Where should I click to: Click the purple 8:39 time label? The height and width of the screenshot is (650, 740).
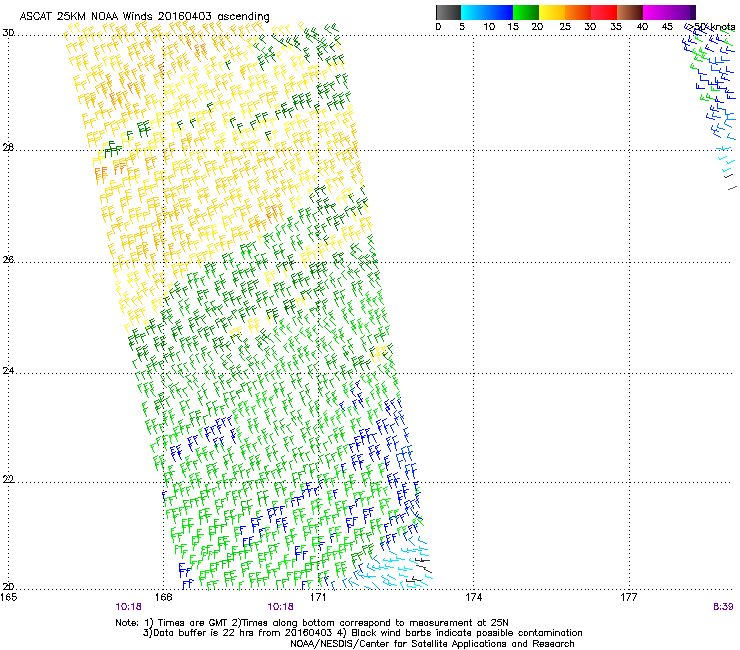tap(723, 607)
